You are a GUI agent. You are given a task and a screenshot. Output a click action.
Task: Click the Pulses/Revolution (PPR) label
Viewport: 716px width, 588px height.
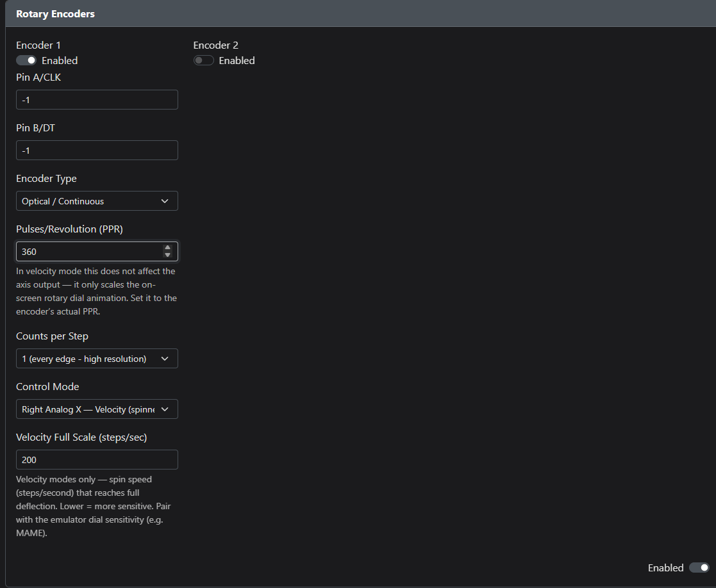[x=69, y=229]
